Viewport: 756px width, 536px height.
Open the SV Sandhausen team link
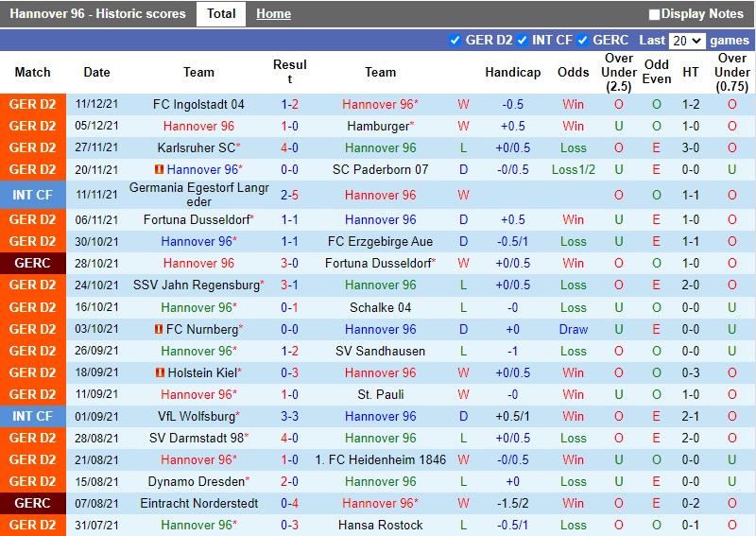click(x=381, y=351)
